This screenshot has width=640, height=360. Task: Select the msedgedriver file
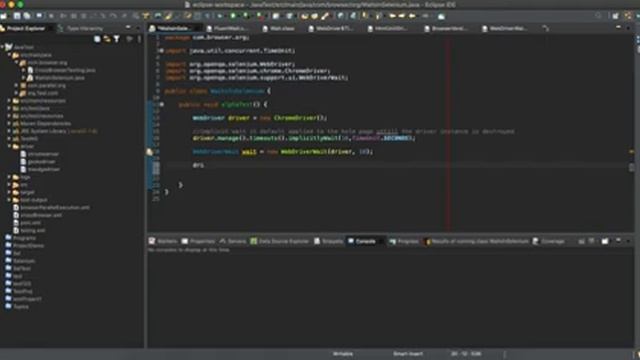click(40, 169)
